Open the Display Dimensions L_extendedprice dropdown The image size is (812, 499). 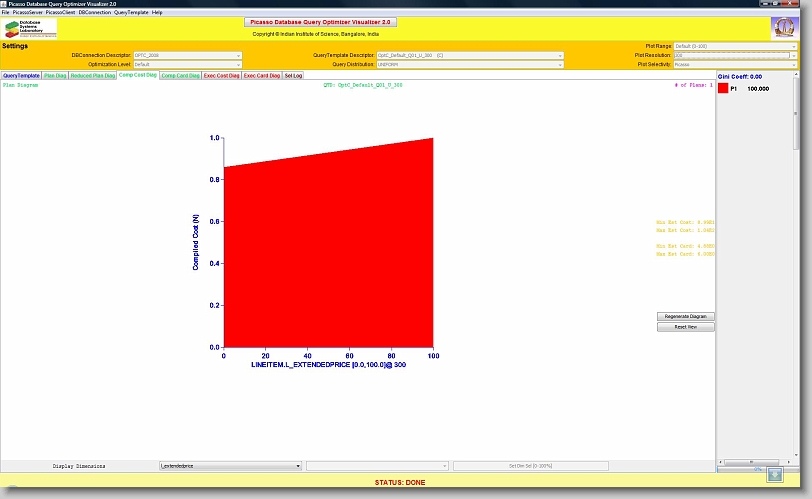tap(230, 466)
